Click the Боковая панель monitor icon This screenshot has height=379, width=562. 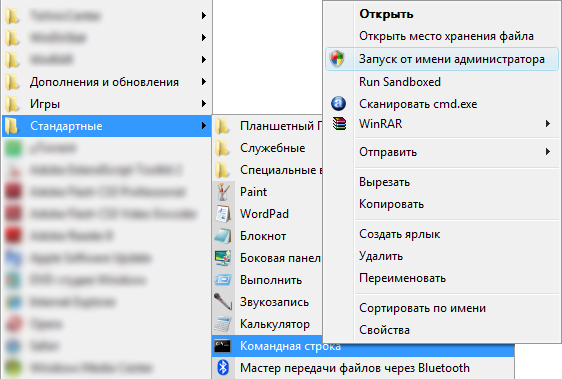223,258
